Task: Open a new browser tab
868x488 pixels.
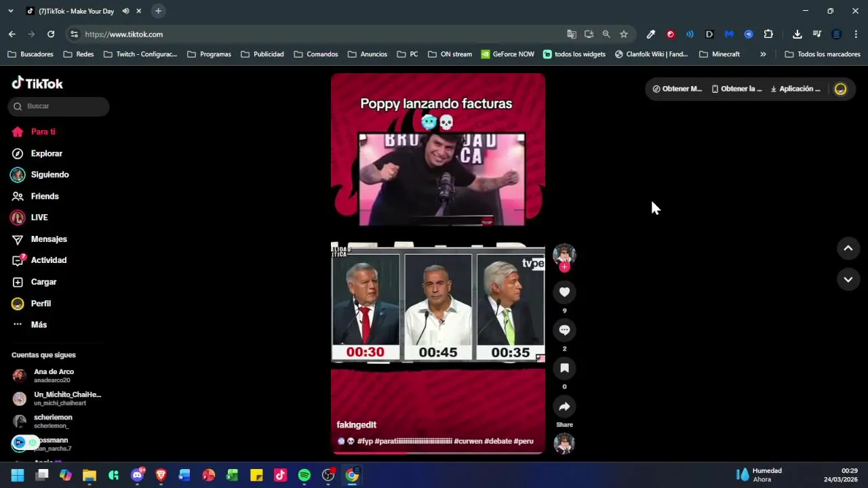Action: click(158, 11)
